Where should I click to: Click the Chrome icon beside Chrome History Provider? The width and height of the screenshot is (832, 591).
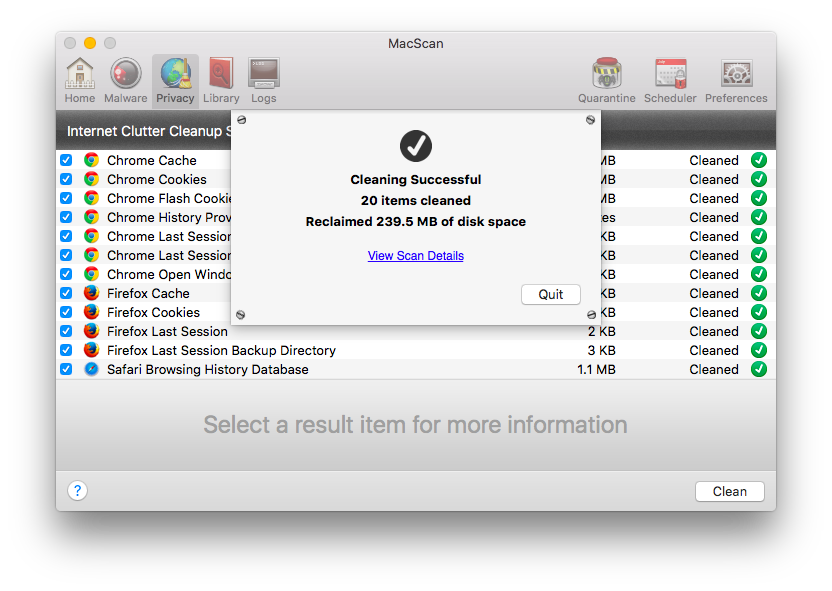[91, 218]
